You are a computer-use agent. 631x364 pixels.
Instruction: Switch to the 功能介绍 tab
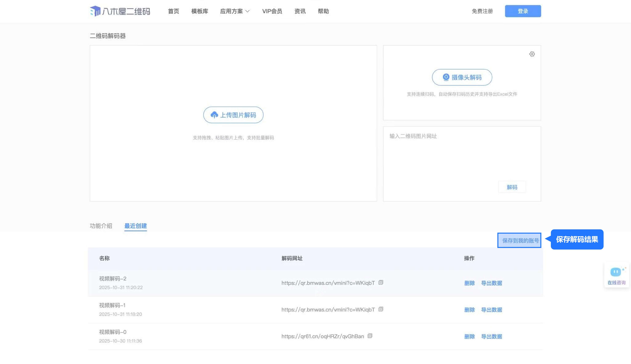tap(101, 226)
